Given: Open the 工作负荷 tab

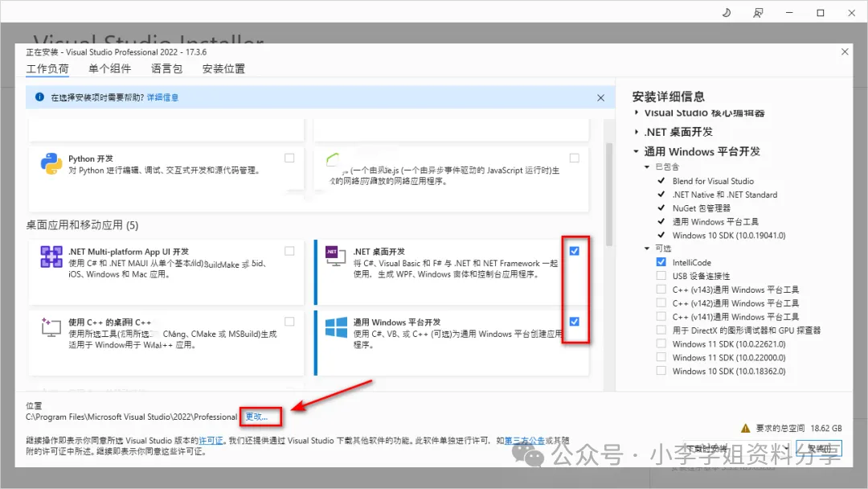Looking at the screenshot, I should point(47,68).
